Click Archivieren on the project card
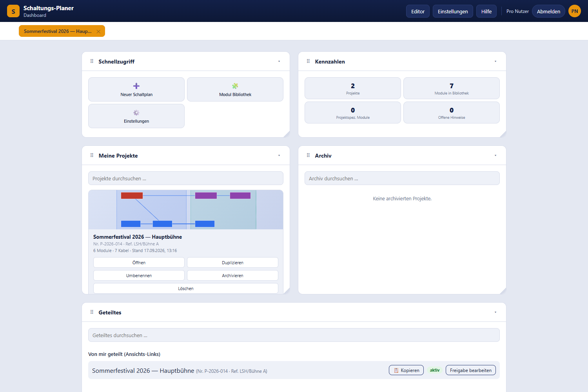This screenshot has height=392, width=588. (232, 276)
